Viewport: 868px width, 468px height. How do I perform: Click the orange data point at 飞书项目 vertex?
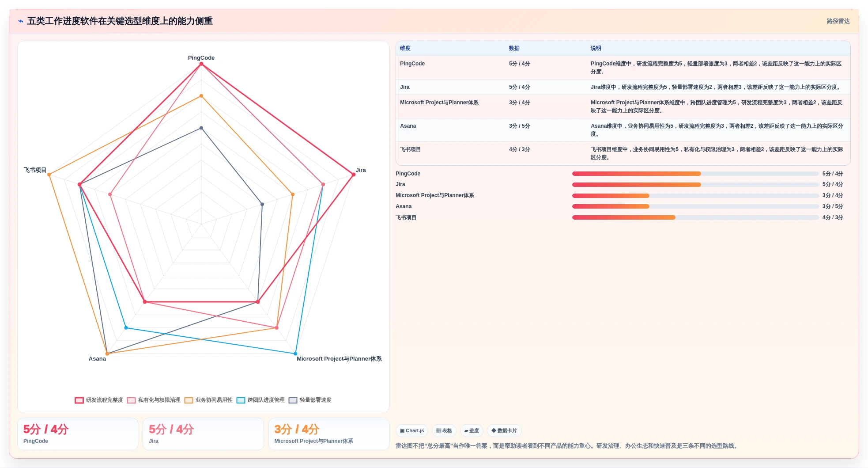coord(49,175)
